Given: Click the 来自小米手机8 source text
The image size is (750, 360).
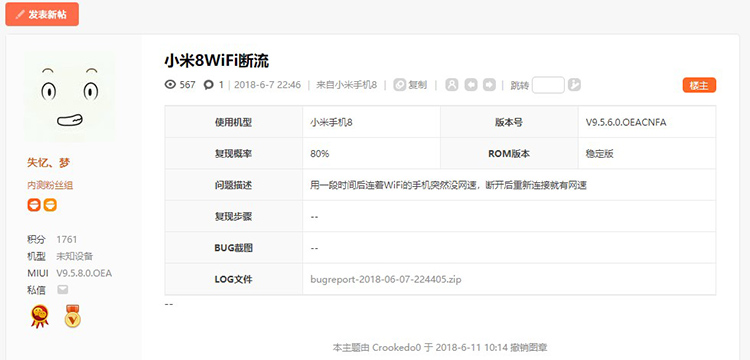Looking at the screenshot, I should click(x=346, y=85).
